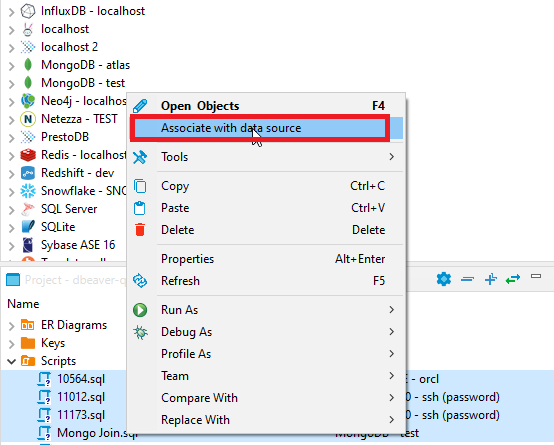Select Associate with data source
This screenshot has height=445, width=554.
(266, 128)
